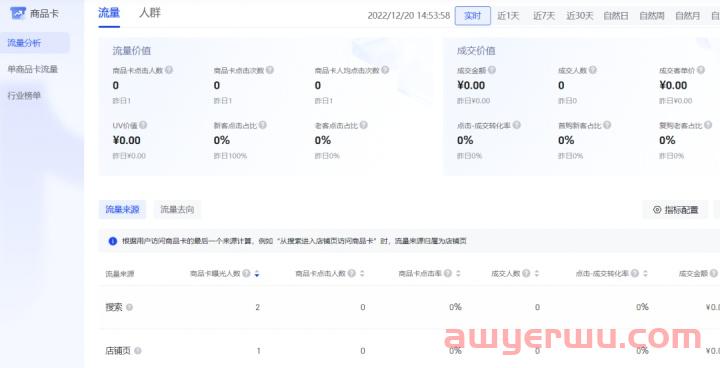The height and width of the screenshot is (368, 720).
Task: Open help icon beside 点击-成交转化率 metric card
Action: pos(517,125)
